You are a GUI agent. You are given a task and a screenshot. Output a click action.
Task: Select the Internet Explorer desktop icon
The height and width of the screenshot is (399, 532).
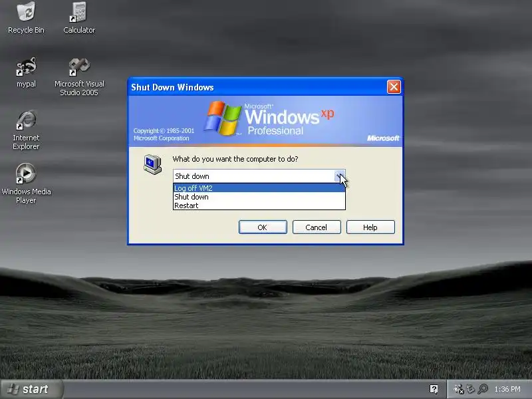click(x=26, y=130)
